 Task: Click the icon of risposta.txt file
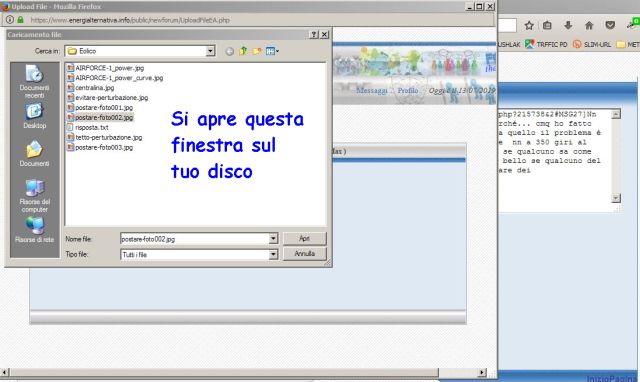(x=70, y=127)
